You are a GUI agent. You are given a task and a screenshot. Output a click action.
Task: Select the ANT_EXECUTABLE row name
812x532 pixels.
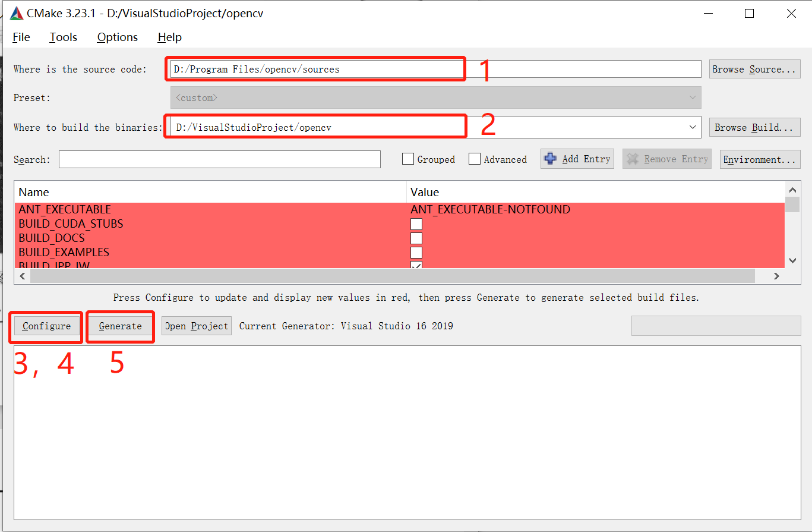pyautogui.click(x=65, y=209)
